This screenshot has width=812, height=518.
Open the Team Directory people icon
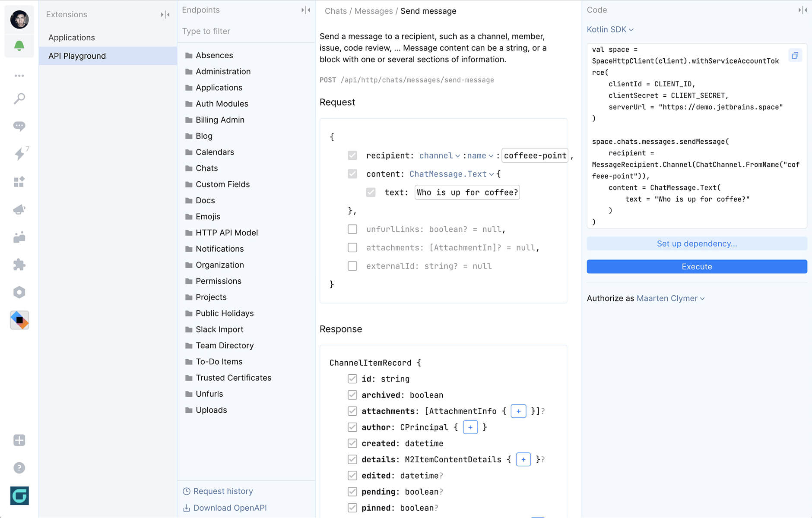pos(19,237)
